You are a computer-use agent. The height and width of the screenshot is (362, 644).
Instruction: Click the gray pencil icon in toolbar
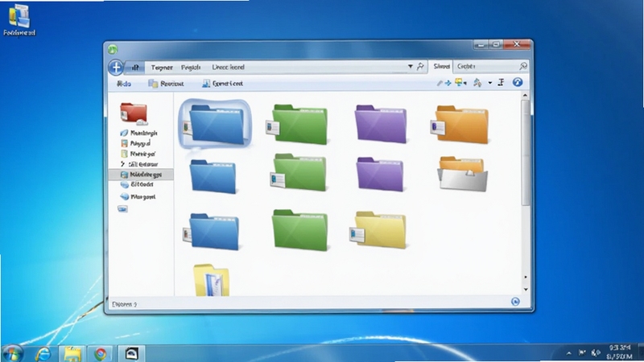click(439, 84)
